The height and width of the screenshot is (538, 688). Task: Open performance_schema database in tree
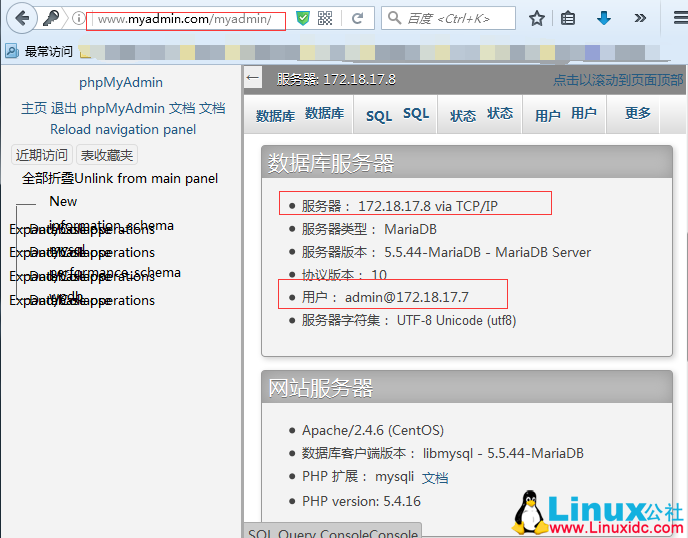coord(115,272)
